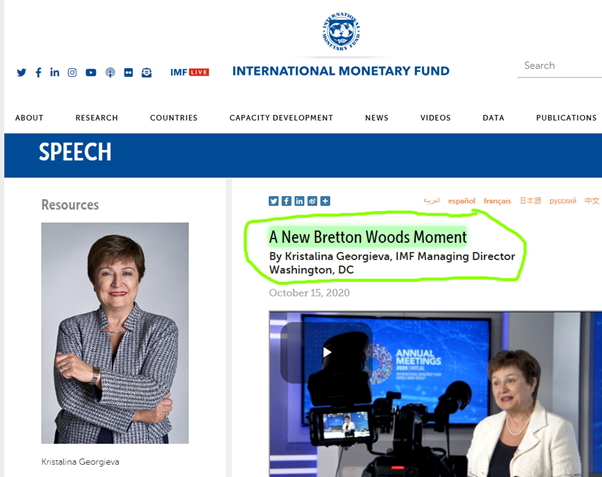Open IMF Live link
602x477 pixels.
click(x=190, y=72)
